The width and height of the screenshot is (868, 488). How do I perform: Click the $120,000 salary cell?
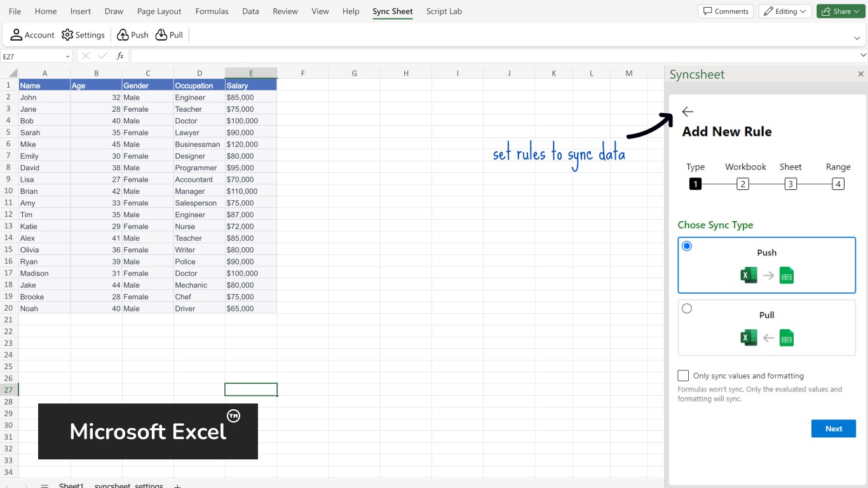point(251,144)
